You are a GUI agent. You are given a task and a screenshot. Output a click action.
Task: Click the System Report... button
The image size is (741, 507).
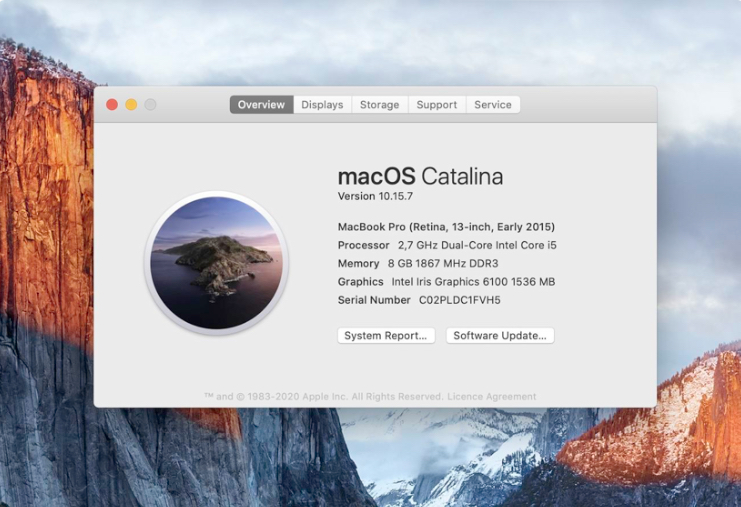(386, 335)
